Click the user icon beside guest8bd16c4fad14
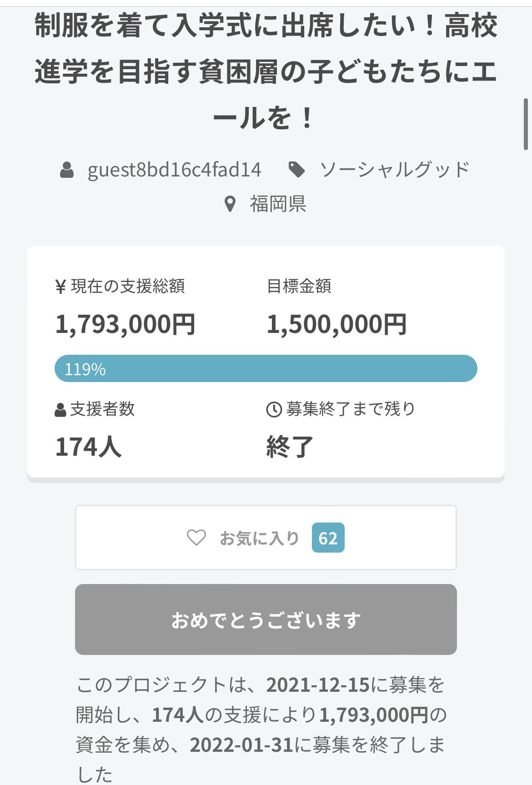Viewport: 532px width, 785px height. tap(67, 170)
